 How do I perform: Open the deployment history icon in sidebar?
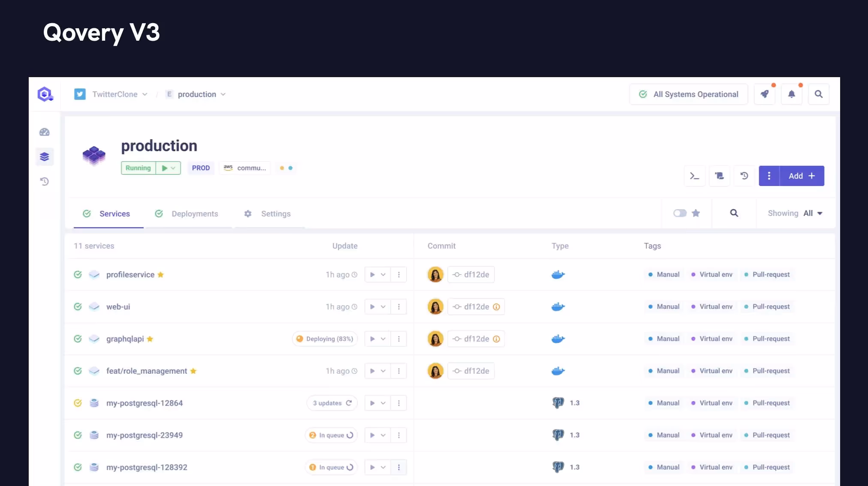tap(45, 181)
